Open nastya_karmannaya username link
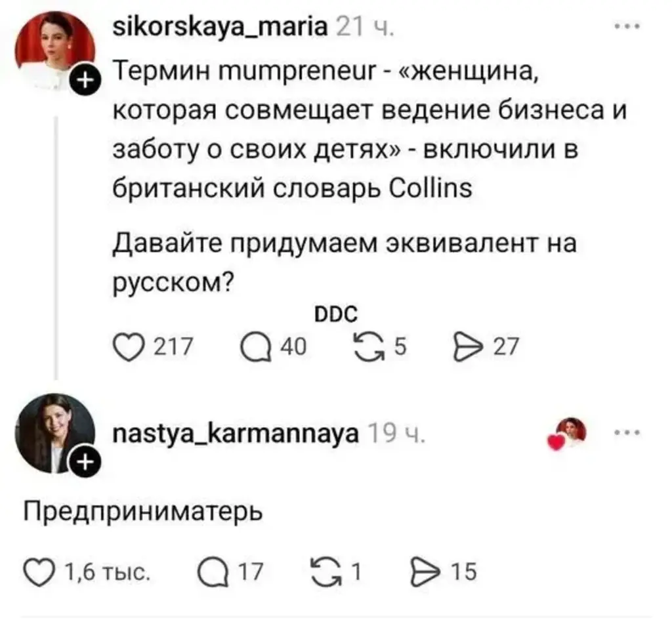The width and height of the screenshot is (672, 626). tap(236, 433)
